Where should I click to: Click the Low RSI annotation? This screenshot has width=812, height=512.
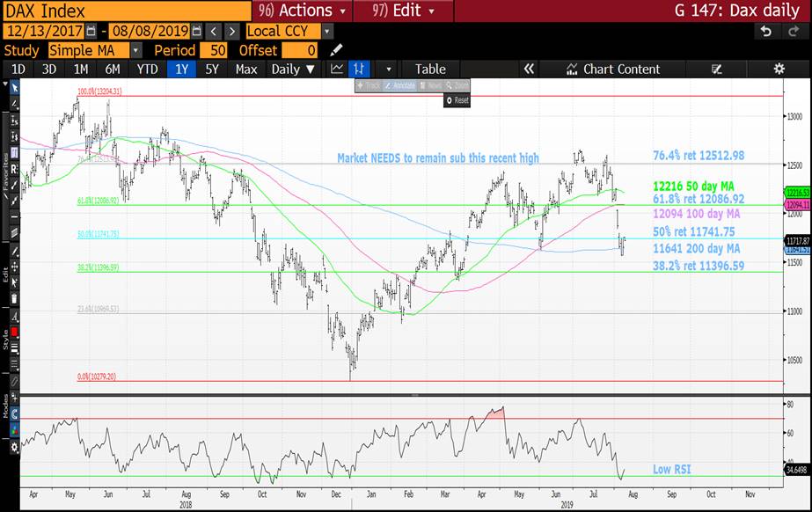pyautogui.click(x=671, y=470)
